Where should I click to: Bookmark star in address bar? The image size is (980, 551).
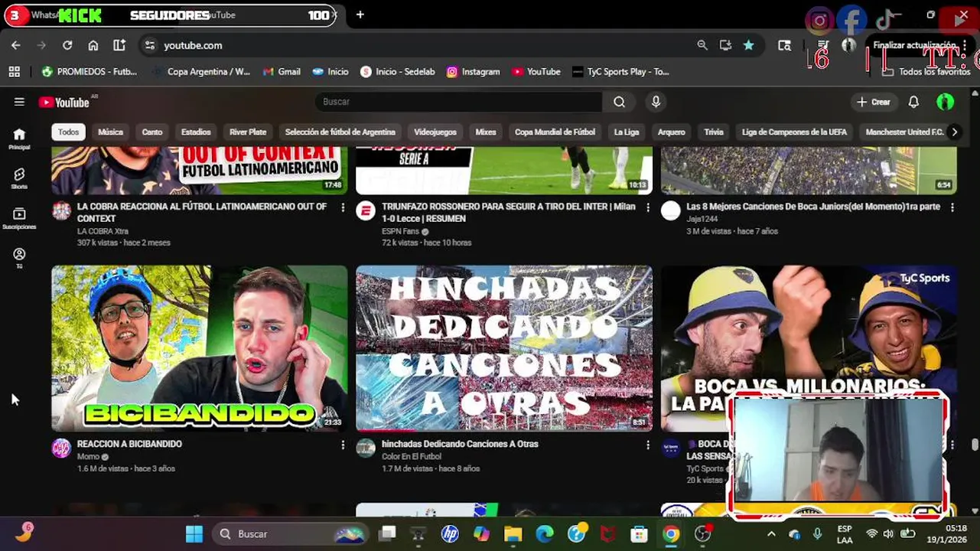(748, 45)
